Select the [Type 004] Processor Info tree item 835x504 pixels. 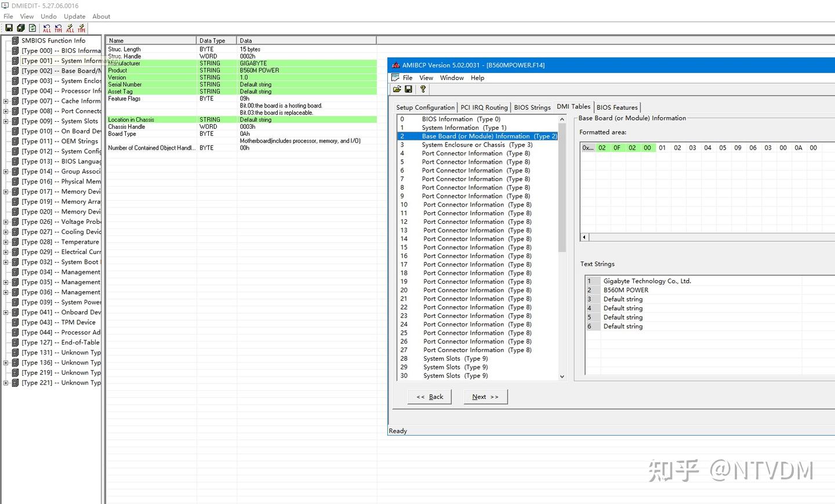click(x=61, y=91)
